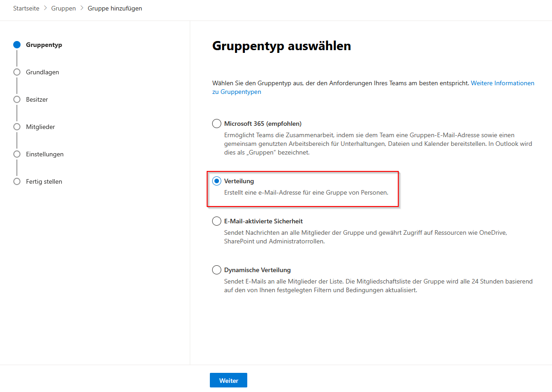Open the Grundlagen wizard step label
Viewport: 552px width, 392px height.
click(42, 72)
